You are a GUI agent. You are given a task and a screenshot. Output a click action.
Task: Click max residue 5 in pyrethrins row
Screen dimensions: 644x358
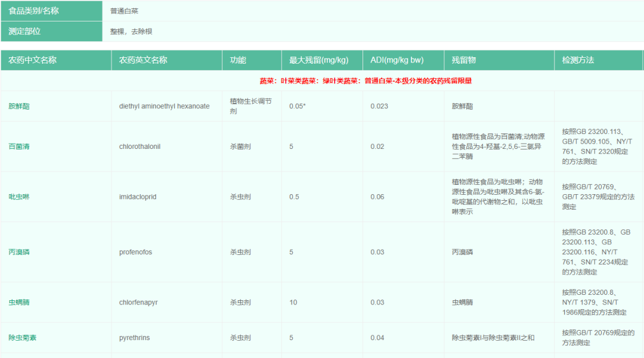click(x=291, y=338)
